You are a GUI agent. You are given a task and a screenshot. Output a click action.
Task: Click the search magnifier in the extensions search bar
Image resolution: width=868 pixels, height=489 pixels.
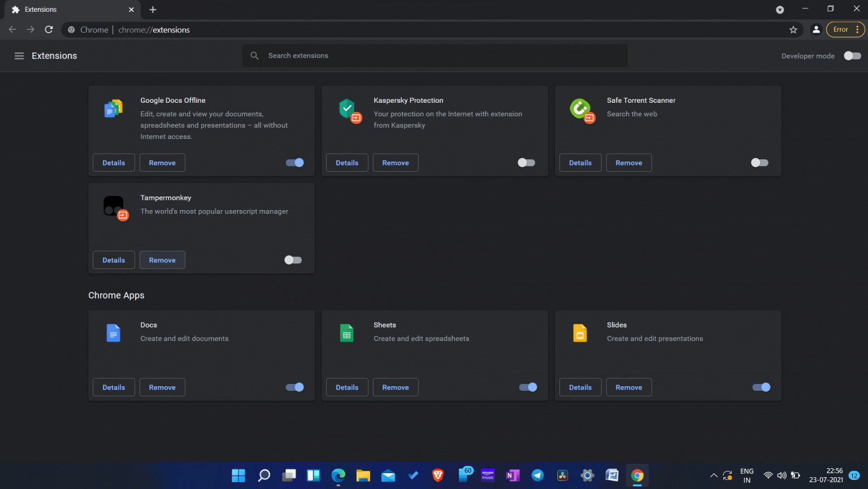[254, 55]
